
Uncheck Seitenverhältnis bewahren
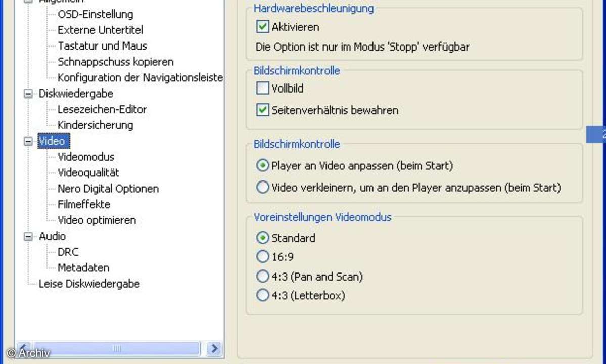[263, 110]
